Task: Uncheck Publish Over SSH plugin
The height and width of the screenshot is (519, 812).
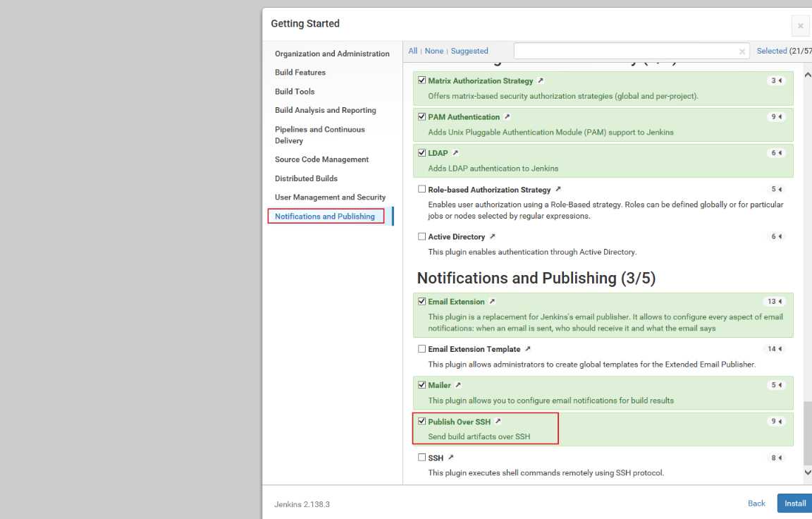Action: (422, 421)
